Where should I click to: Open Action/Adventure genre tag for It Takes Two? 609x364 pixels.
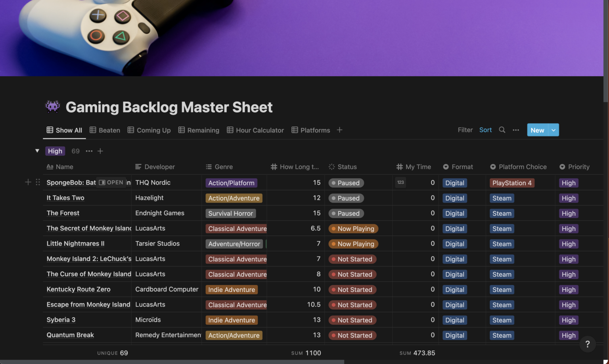coord(234,198)
